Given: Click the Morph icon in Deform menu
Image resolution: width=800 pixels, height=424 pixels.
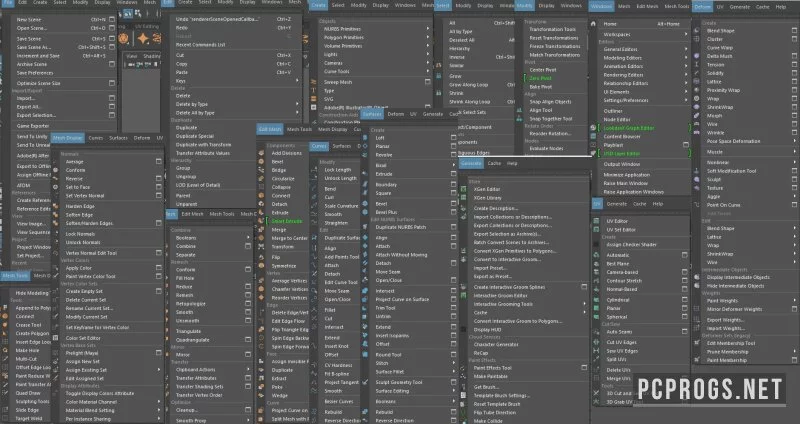Looking at the screenshot, I should click(696, 116).
